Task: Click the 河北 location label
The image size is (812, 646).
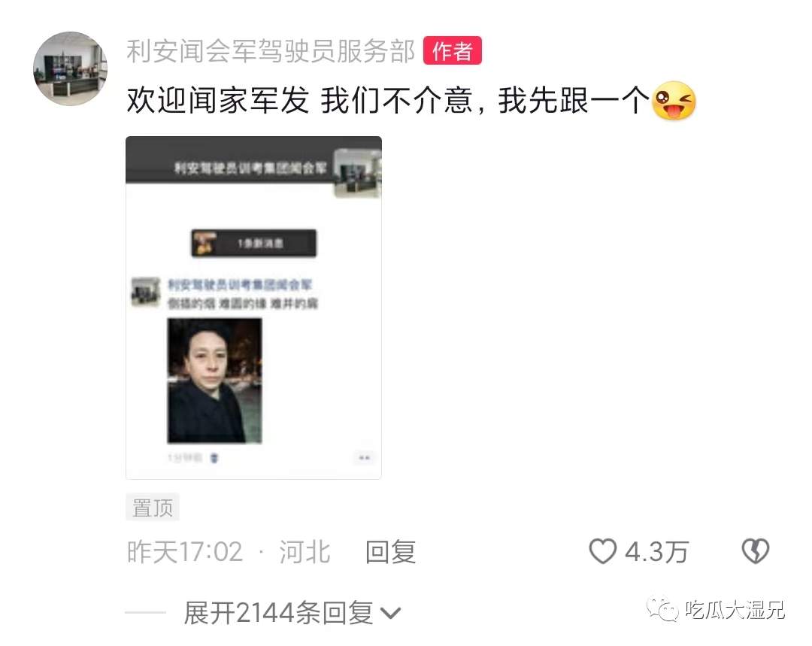Action: pos(304,552)
